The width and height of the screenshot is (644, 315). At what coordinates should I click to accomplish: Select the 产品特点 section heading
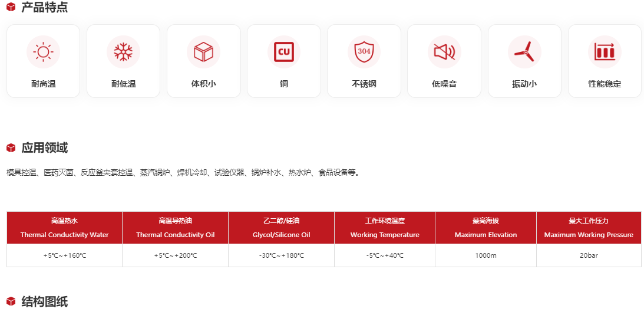45,8
